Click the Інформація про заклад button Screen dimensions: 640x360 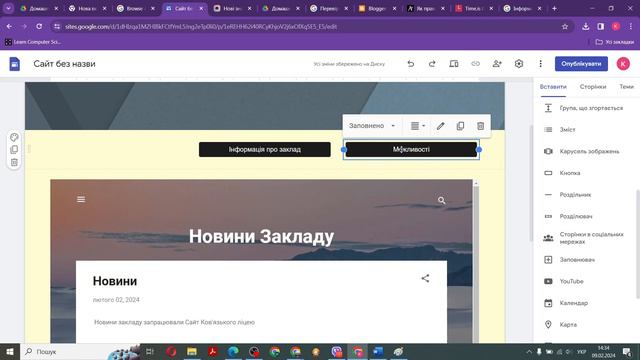click(x=264, y=149)
